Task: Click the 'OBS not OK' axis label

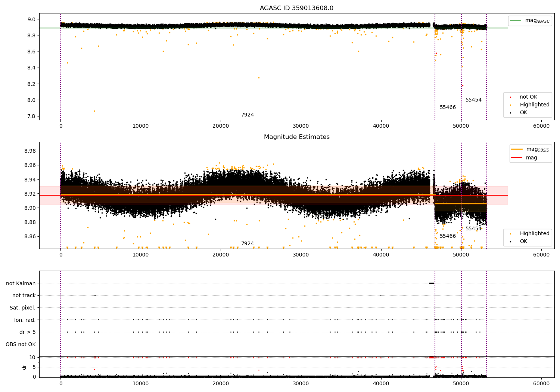Action: coord(21,344)
